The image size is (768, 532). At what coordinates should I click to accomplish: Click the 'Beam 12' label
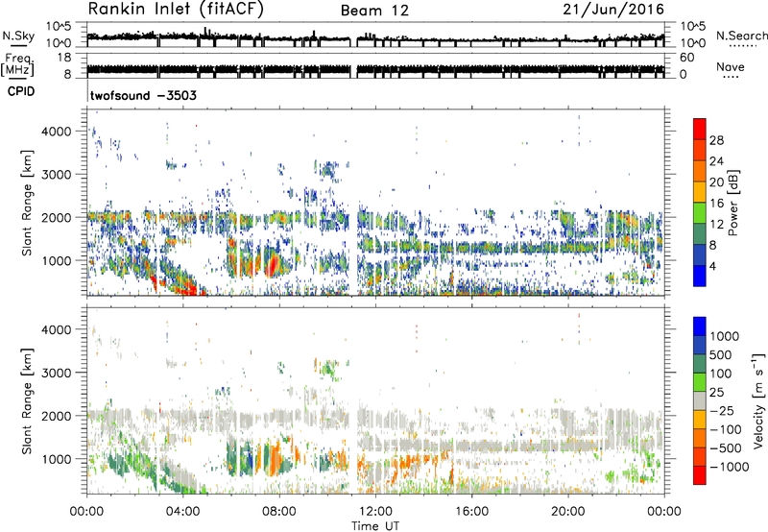coord(374,11)
